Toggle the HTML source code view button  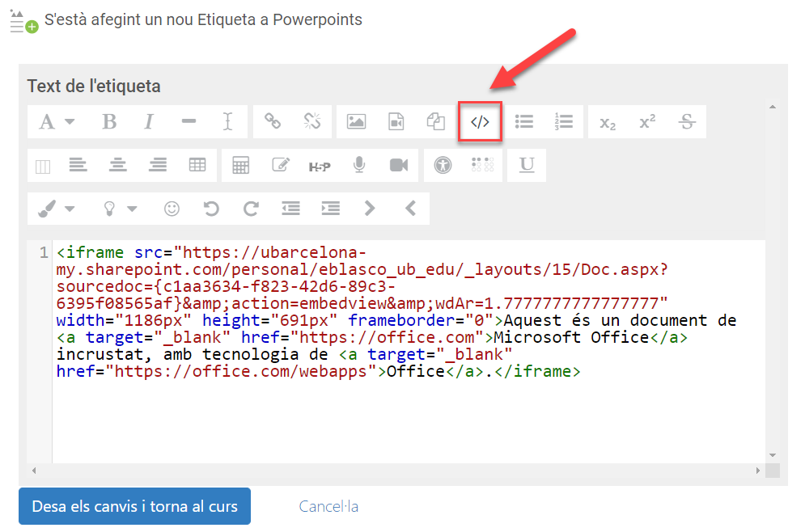pos(480,122)
